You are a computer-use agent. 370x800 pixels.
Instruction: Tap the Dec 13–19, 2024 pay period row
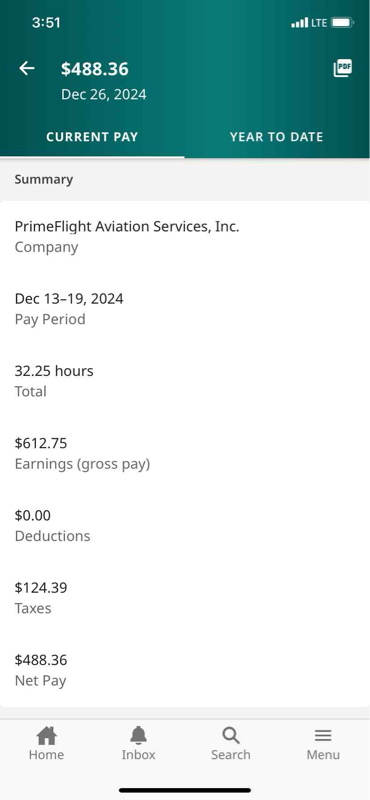185,309
